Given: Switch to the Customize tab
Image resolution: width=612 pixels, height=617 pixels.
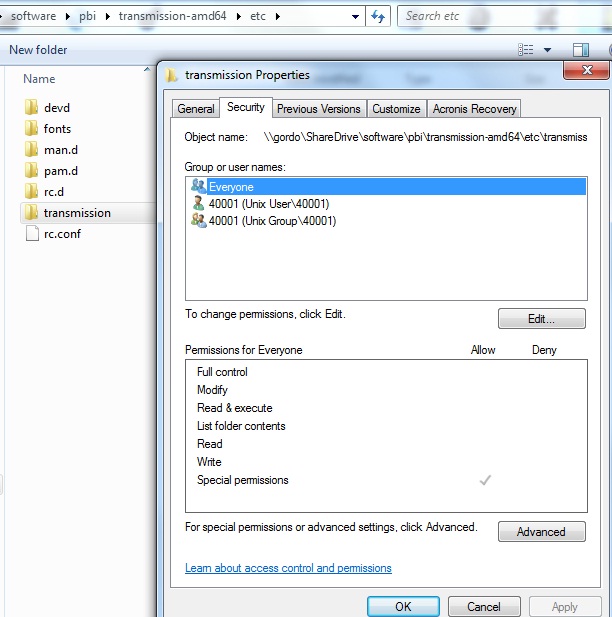Looking at the screenshot, I should coord(396,109).
